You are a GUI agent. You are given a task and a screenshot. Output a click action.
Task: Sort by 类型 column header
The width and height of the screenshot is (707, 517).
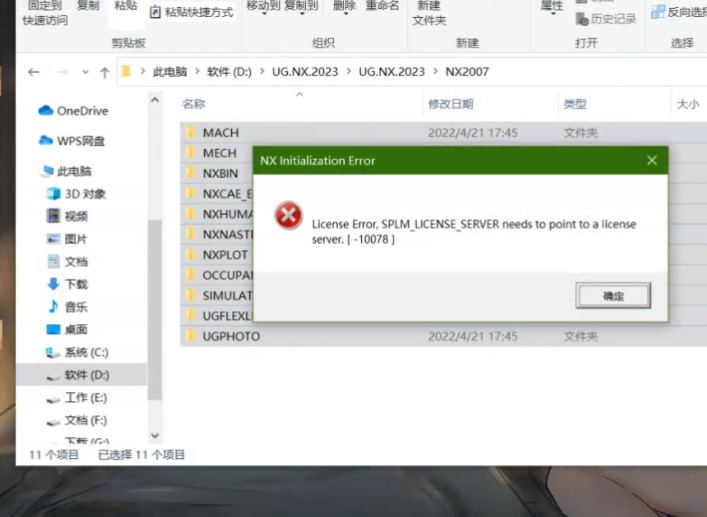[575, 104]
